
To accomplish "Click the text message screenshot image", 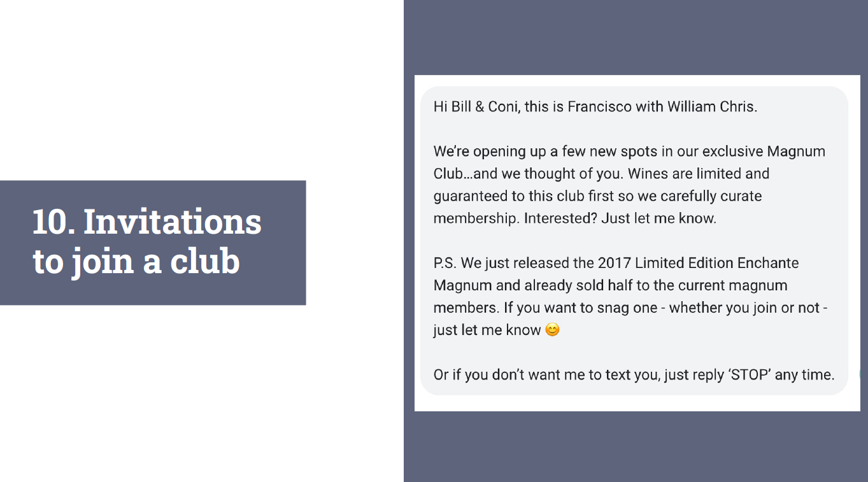I will point(637,243).
